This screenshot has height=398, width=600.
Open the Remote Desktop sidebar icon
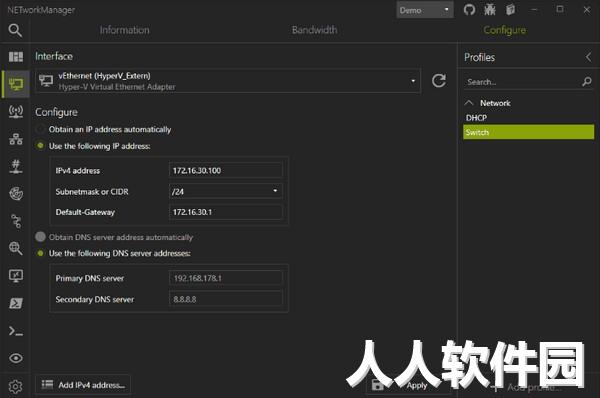[x=16, y=276]
